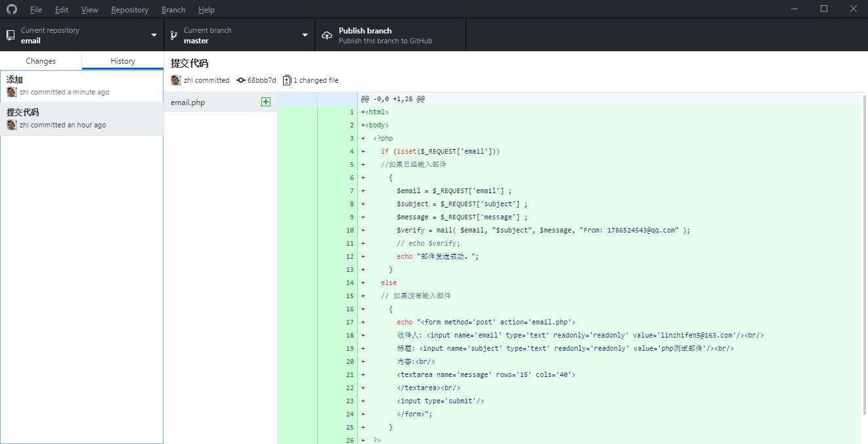
Task: Select the History tab
Action: 123,61
